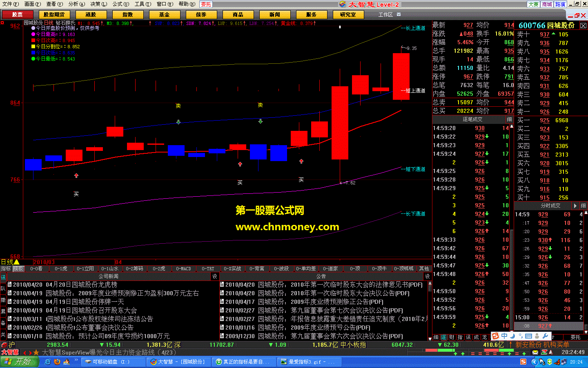Click the 大赛 link at top right
The width and height of the screenshot is (588, 368).
click(533, 4)
